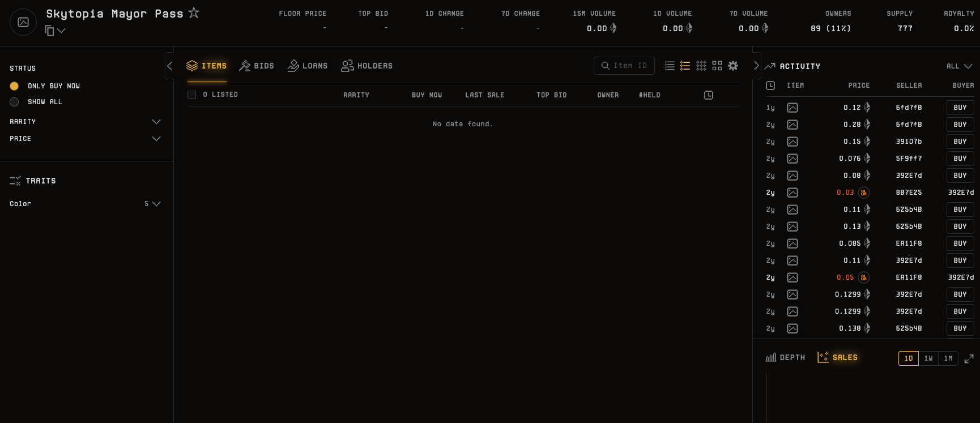Open the item image in the 0.15 row
This screenshot has width=980, height=423.
(x=792, y=142)
